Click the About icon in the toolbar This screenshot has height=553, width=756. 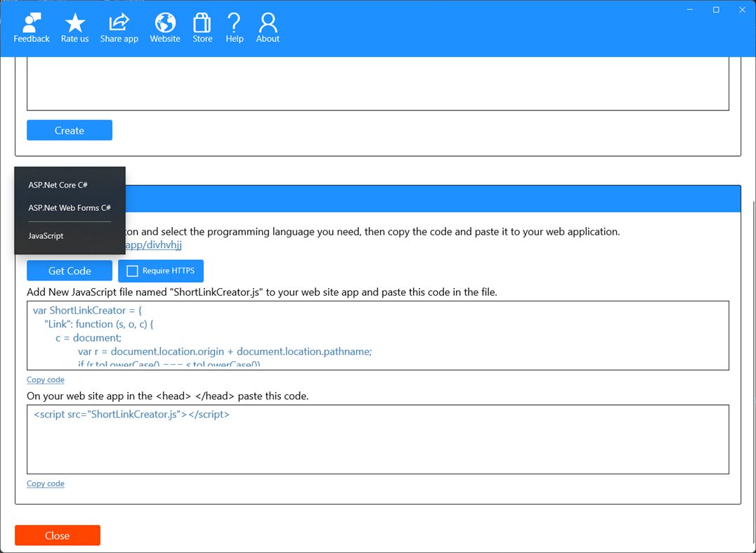(x=267, y=27)
